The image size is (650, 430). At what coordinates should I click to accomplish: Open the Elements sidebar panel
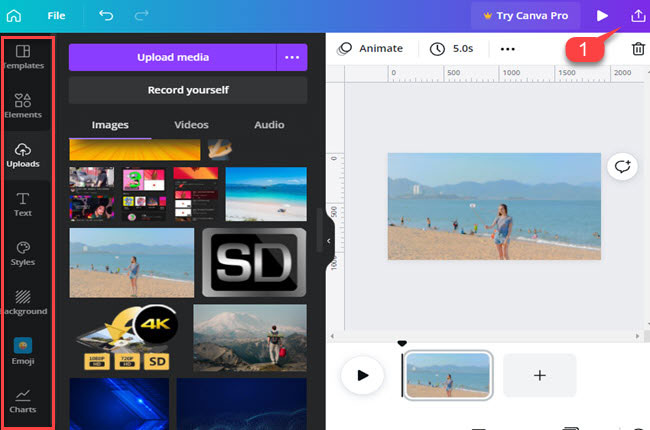[x=23, y=106]
